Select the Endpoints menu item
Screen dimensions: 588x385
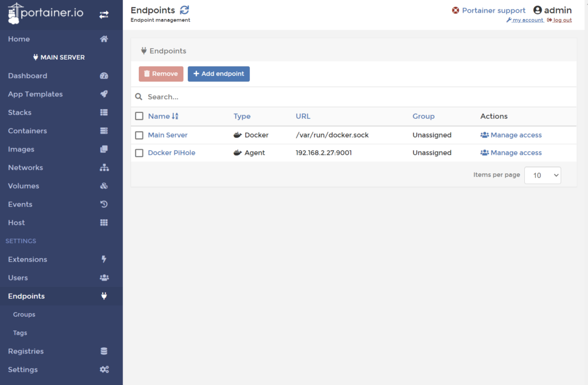click(x=61, y=296)
